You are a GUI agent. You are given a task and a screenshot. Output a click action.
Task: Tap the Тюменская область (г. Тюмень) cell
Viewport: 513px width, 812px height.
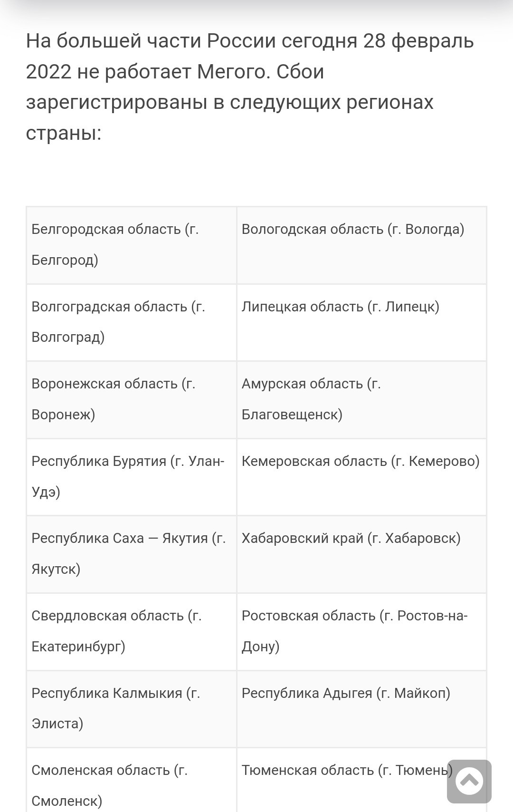pos(361,780)
